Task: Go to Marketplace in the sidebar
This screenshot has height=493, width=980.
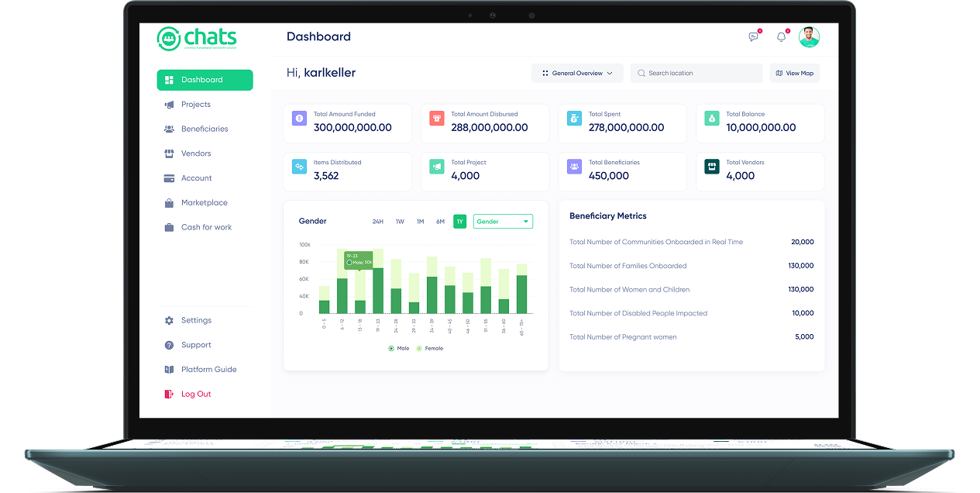Action: [204, 203]
